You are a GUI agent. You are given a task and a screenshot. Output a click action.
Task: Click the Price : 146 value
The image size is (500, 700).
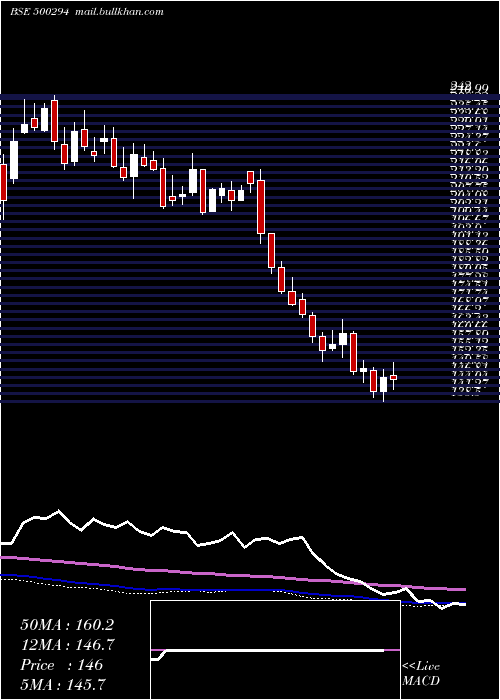tap(62, 664)
